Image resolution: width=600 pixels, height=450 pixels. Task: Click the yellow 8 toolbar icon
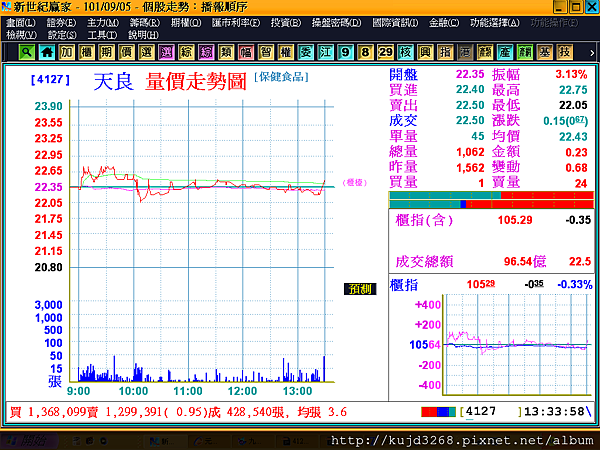(365, 52)
